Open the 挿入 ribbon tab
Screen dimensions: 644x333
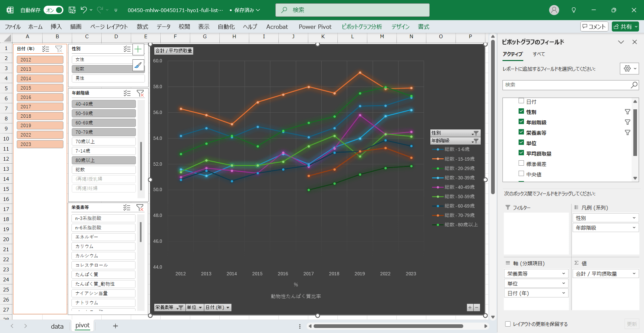(56, 27)
